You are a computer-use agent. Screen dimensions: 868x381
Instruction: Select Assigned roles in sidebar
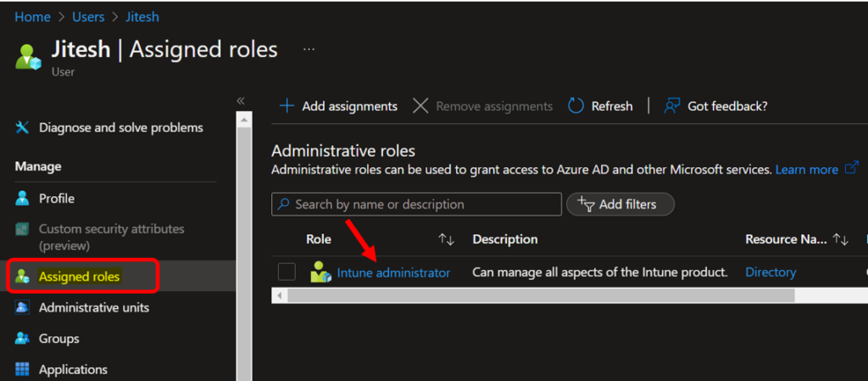[79, 277]
